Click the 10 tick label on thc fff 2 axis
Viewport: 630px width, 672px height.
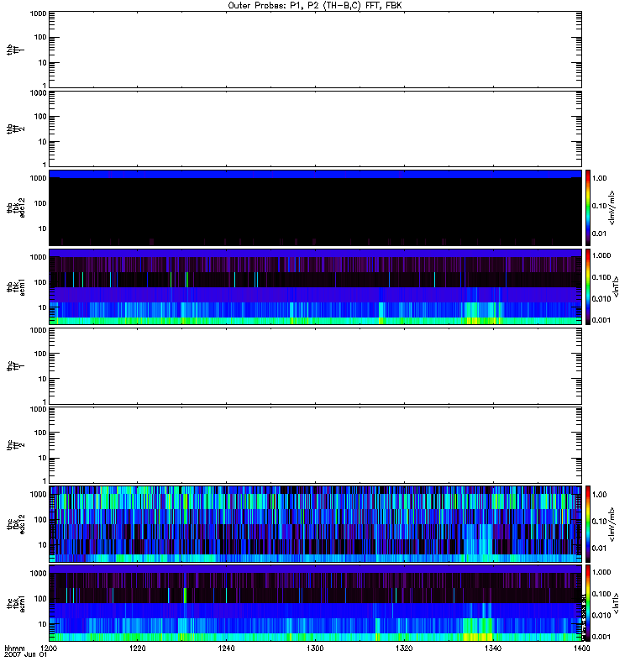42,458
